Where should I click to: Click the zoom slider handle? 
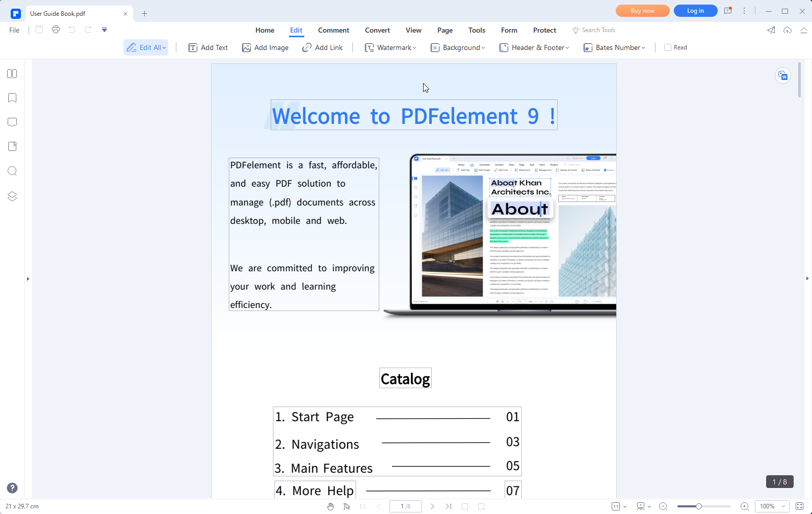coord(699,506)
